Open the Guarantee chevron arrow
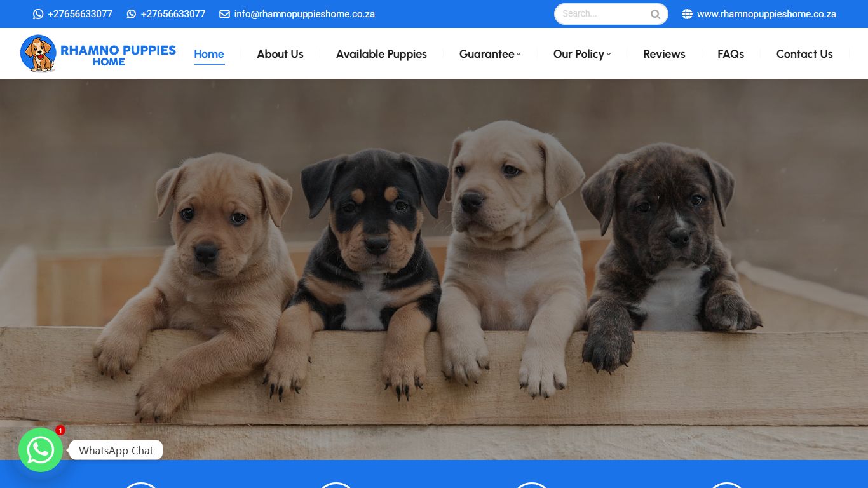The width and height of the screenshot is (868, 488). 519,55
